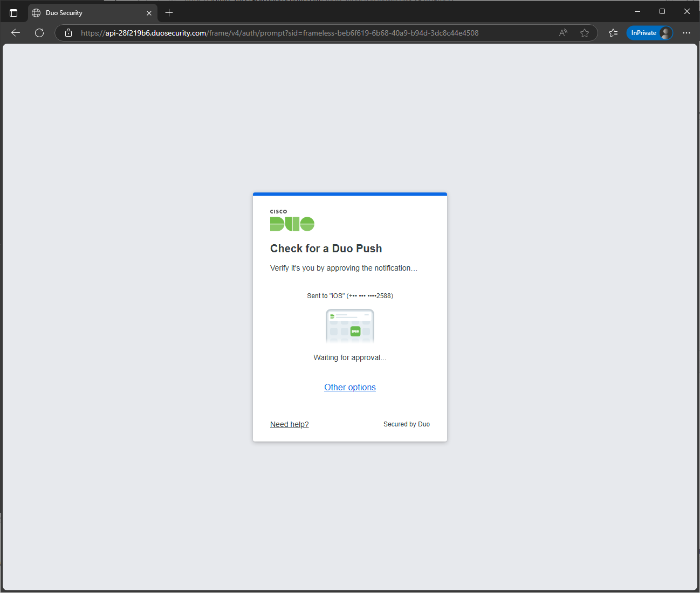700x593 pixels.
Task: Open browser Settings and more menu
Action: pyautogui.click(x=687, y=33)
